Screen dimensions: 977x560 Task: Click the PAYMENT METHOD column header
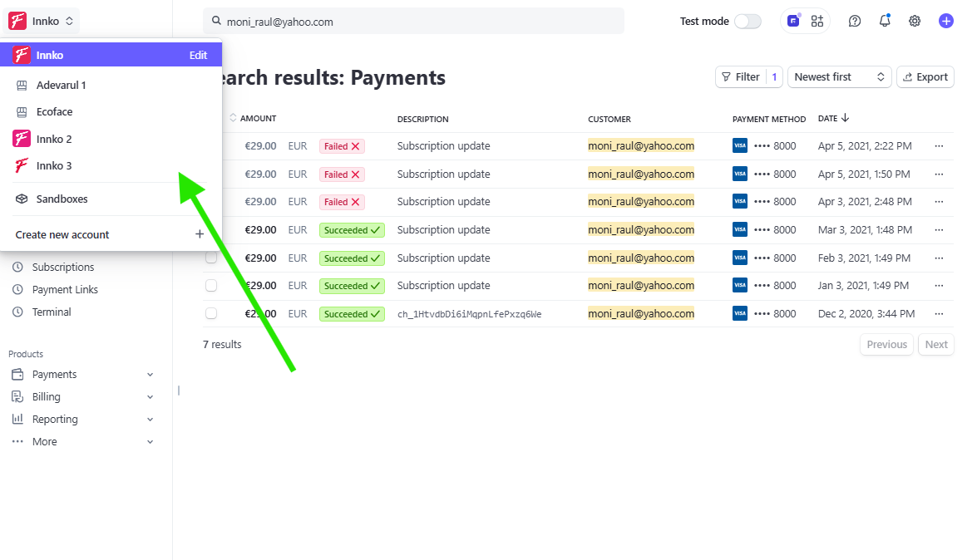click(x=769, y=119)
